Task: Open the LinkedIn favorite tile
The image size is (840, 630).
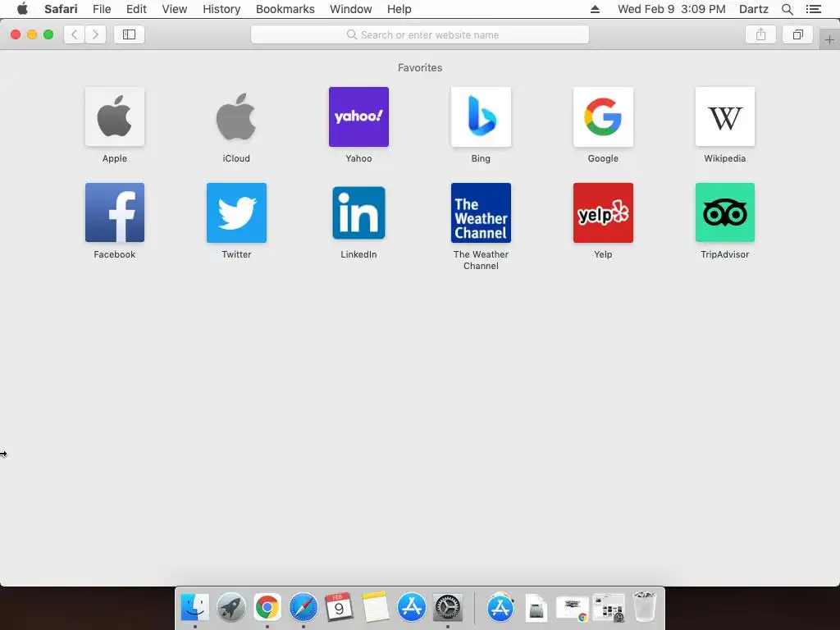Action: click(359, 212)
